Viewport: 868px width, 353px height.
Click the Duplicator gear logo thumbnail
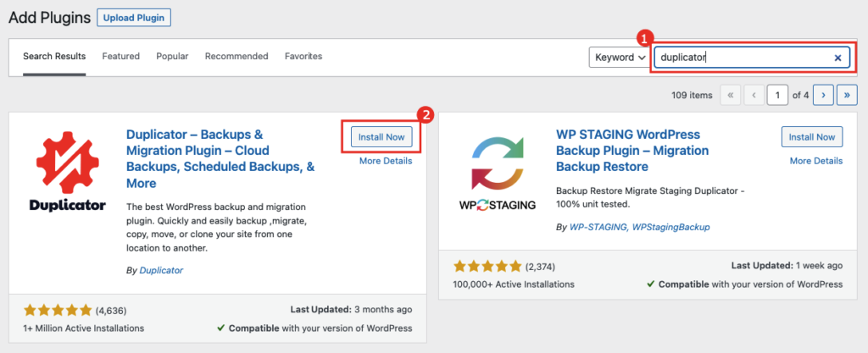[67, 171]
